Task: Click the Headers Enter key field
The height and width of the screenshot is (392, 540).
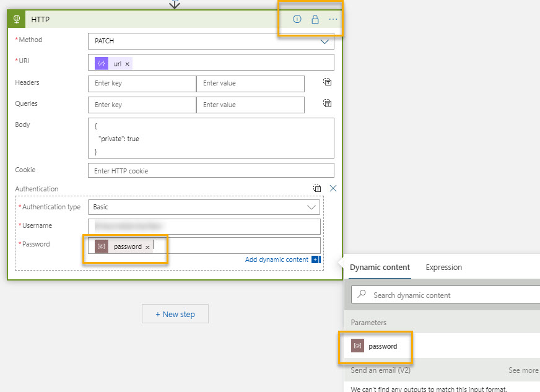Action: pyautogui.click(x=142, y=84)
